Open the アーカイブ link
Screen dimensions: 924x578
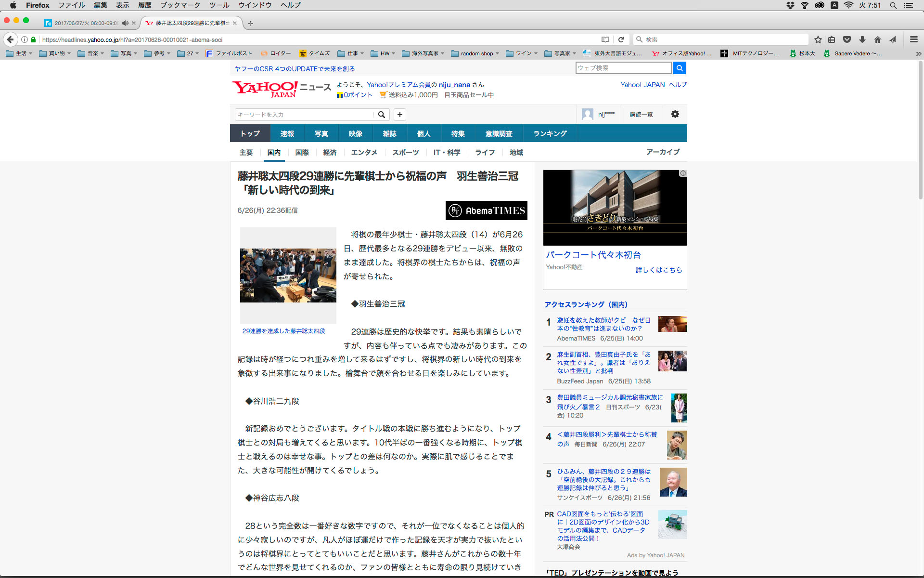click(x=663, y=152)
